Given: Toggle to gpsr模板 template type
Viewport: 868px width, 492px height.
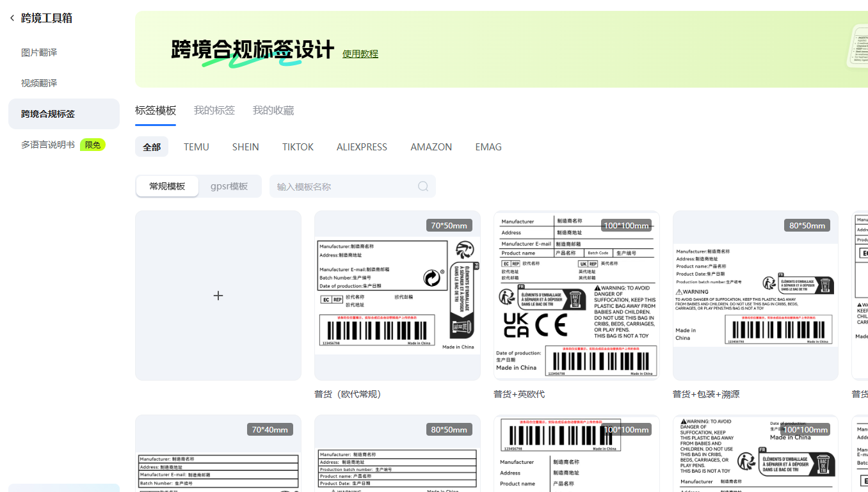Looking at the screenshot, I should (229, 186).
